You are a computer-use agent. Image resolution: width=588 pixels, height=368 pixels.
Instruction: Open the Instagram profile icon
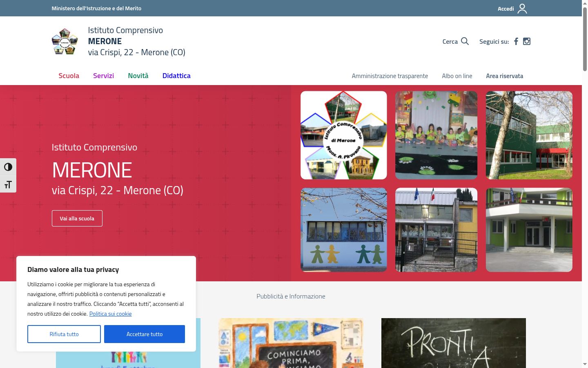pos(527,41)
